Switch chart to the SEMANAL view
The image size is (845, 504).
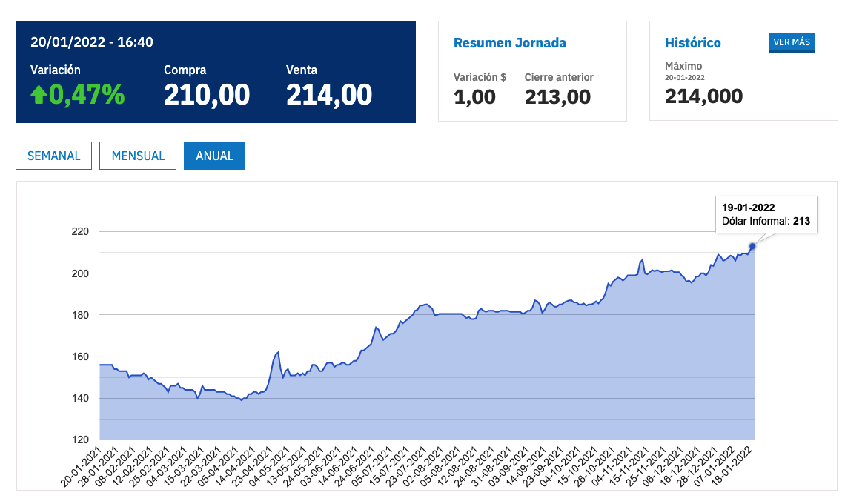pos(53,156)
